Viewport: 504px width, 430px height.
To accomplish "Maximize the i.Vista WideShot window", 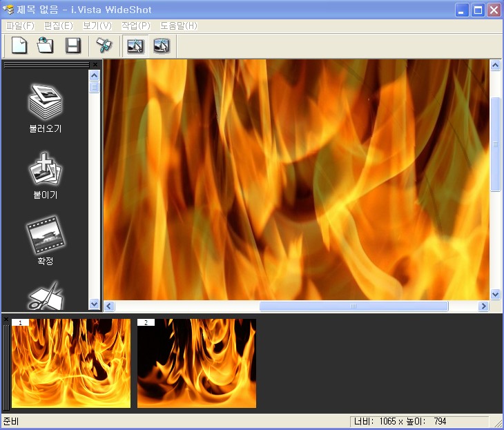I will (478, 10).
